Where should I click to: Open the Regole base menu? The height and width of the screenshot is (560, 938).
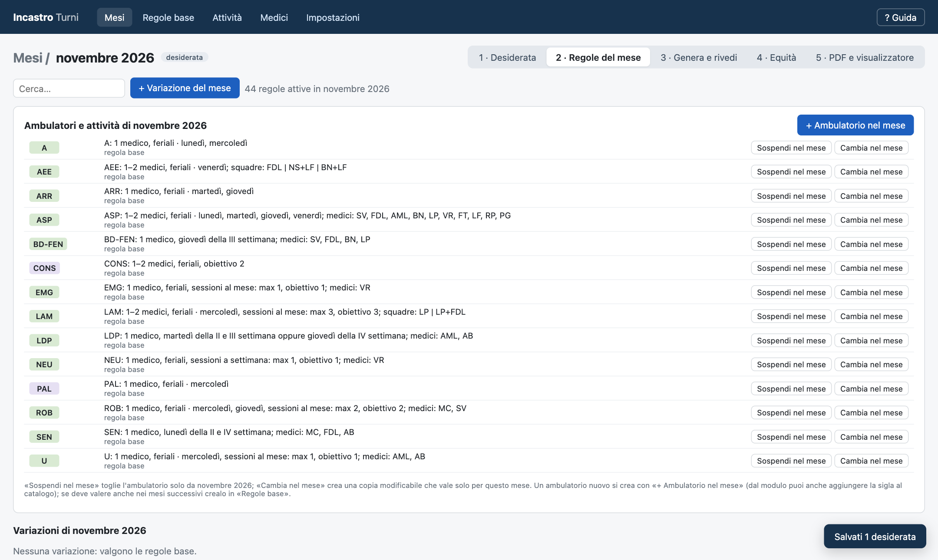pyautogui.click(x=168, y=17)
